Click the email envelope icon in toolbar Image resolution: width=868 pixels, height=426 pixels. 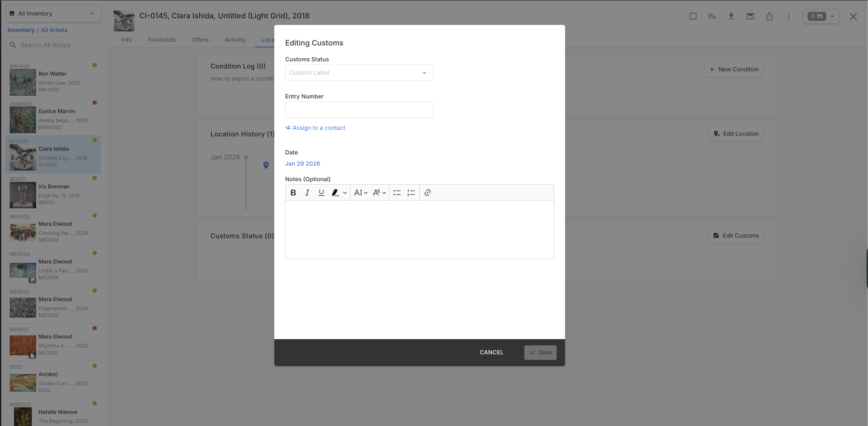750,16
